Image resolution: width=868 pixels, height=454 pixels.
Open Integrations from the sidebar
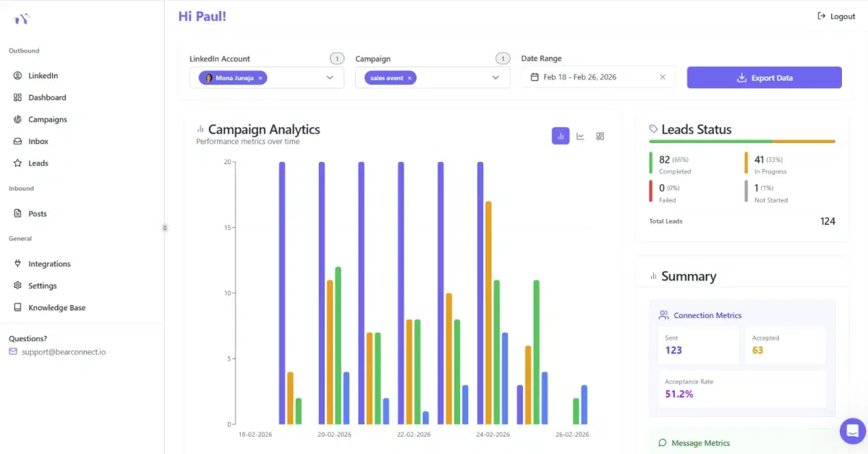18,263
